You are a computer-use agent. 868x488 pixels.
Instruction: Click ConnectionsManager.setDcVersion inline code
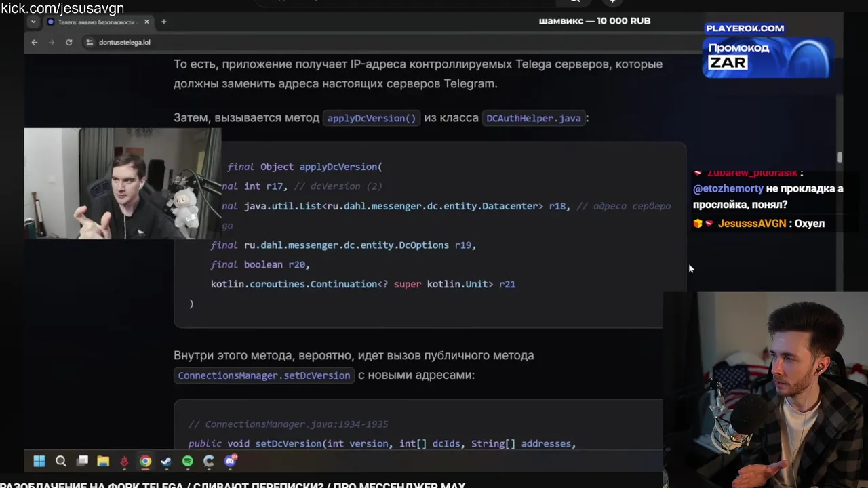click(264, 375)
